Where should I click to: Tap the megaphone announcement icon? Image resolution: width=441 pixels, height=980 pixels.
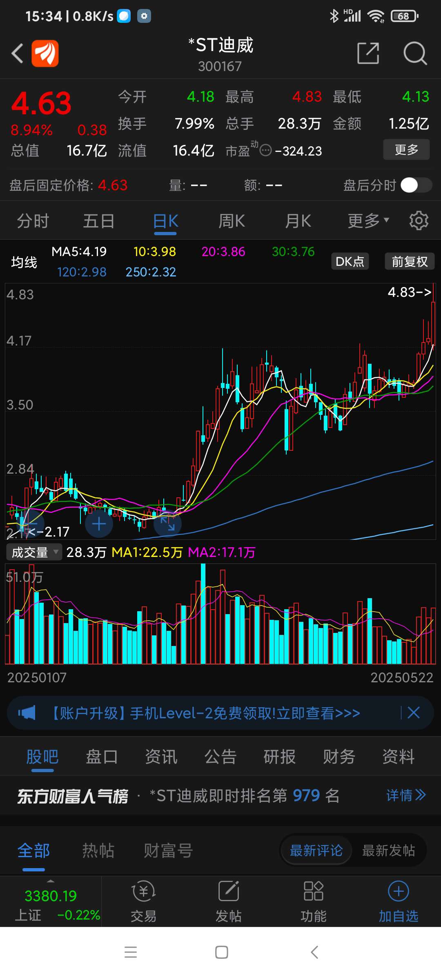coord(27,713)
